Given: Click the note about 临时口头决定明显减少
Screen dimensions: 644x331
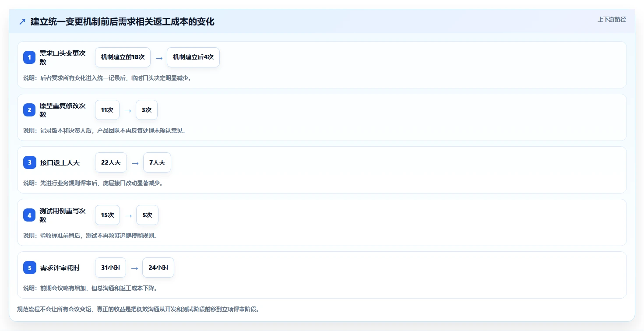Looking at the screenshot, I should click(x=107, y=78).
